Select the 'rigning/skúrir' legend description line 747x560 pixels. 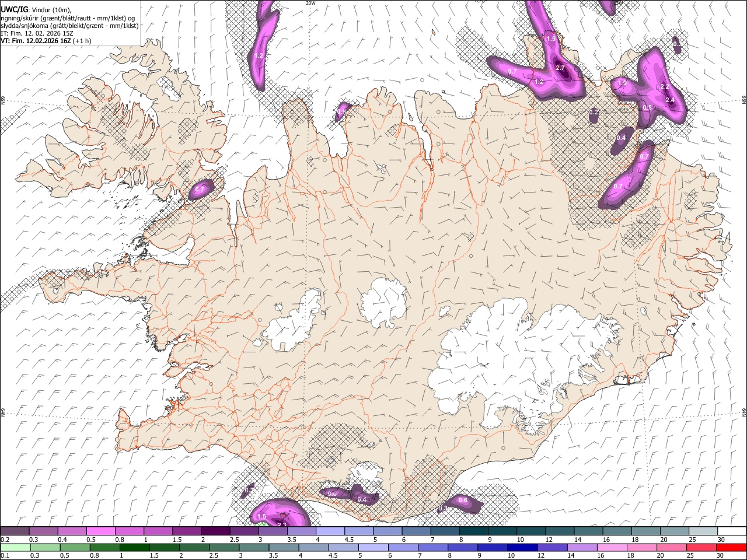click(67, 17)
